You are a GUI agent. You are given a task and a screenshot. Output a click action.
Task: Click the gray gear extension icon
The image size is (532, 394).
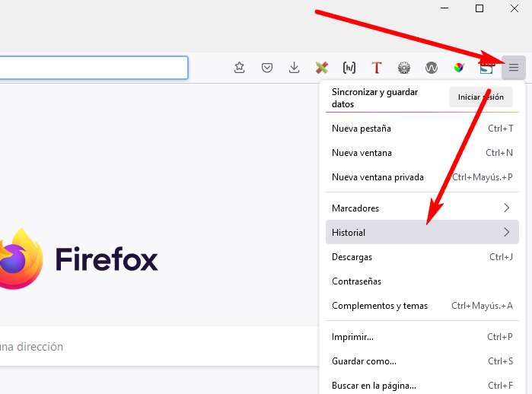(x=404, y=68)
